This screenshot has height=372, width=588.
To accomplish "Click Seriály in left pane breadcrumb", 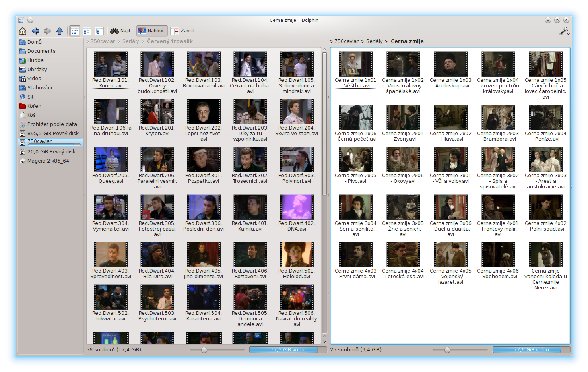I will coord(131,41).
